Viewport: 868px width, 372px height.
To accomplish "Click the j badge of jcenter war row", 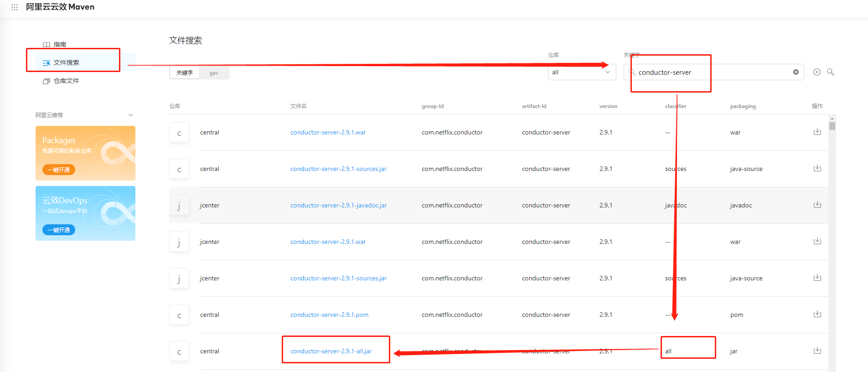I will [179, 242].
